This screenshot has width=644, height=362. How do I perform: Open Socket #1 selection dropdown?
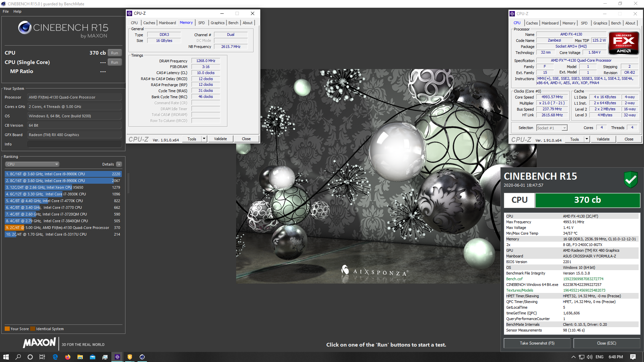[x=552, y=128]
